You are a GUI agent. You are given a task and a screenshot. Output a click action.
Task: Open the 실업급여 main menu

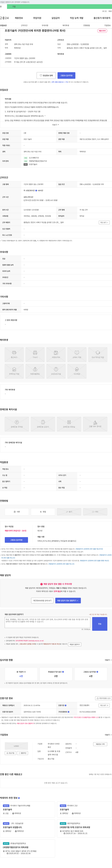pyautogui.click(x=56, y=18)
